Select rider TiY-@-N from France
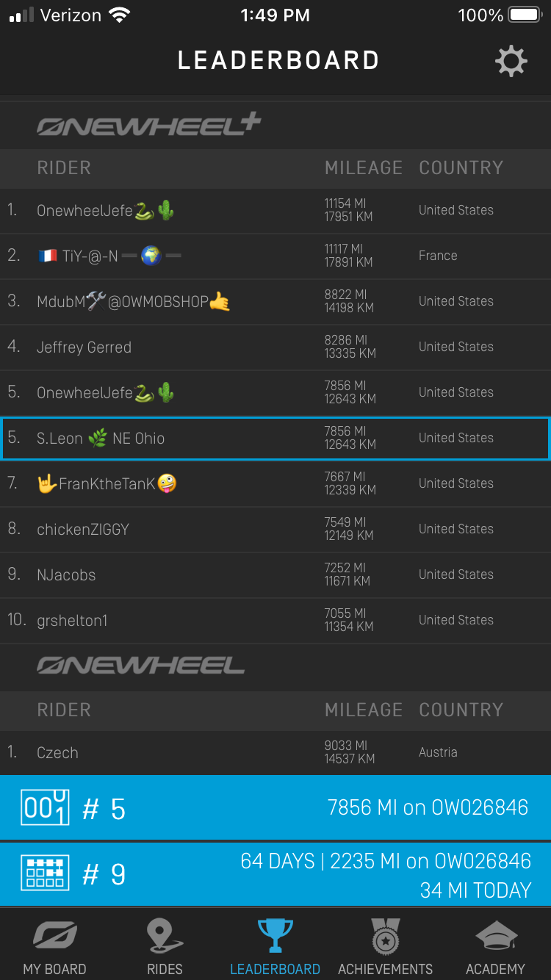 coord(110,256)
